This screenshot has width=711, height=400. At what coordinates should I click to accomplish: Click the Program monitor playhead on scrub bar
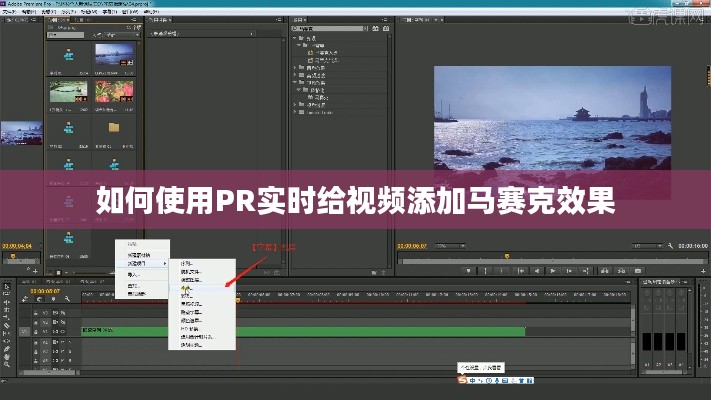(506, 256)
